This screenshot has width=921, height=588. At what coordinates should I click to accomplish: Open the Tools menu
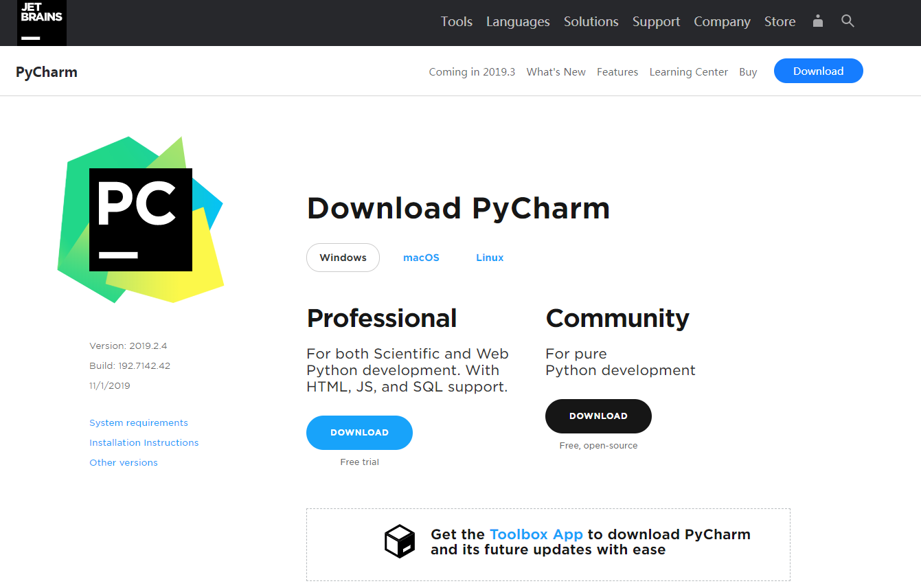[456, 21]
